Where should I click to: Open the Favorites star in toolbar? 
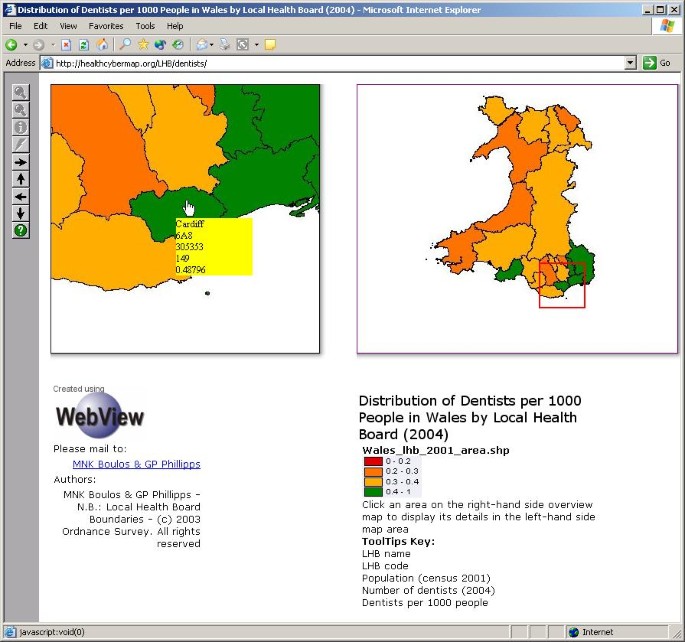143,45
